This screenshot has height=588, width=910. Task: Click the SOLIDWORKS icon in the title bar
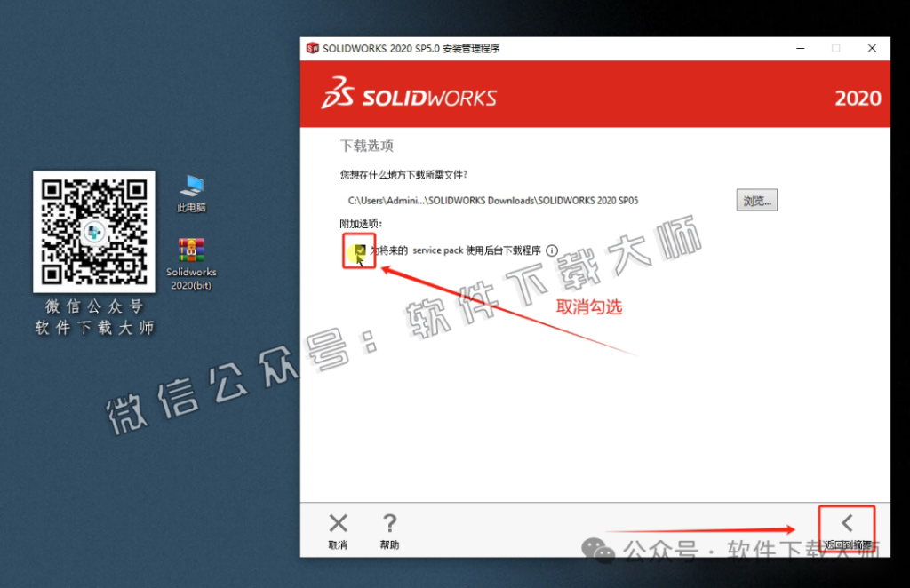(x=312, y=48)
